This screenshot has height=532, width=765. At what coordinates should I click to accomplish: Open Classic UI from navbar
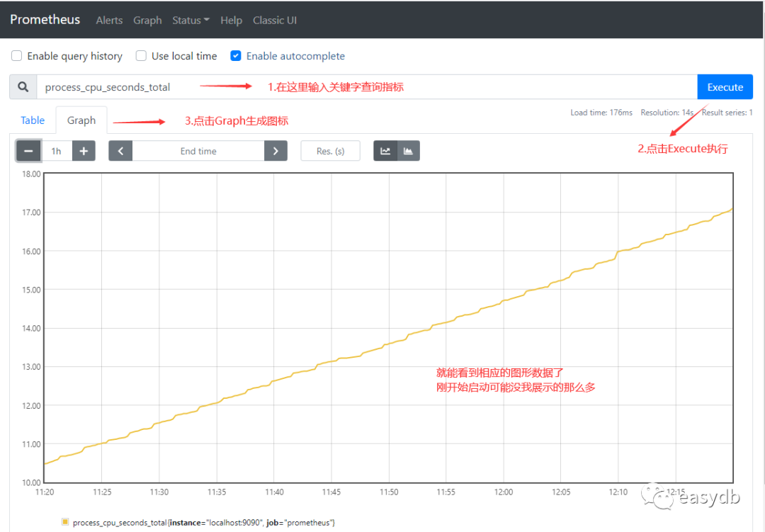point(275,21)
